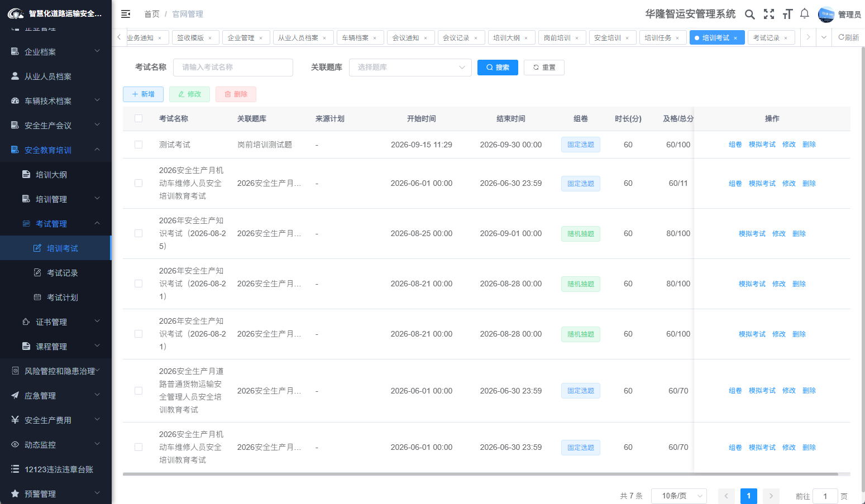Screen dimensions: 865x504
Task: Collapse the sidebar with the hamburger icon
Action: (x=126, y=14)
